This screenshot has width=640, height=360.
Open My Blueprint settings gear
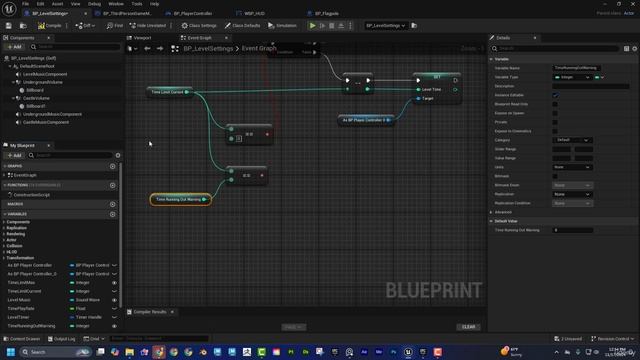coord(118,156)
